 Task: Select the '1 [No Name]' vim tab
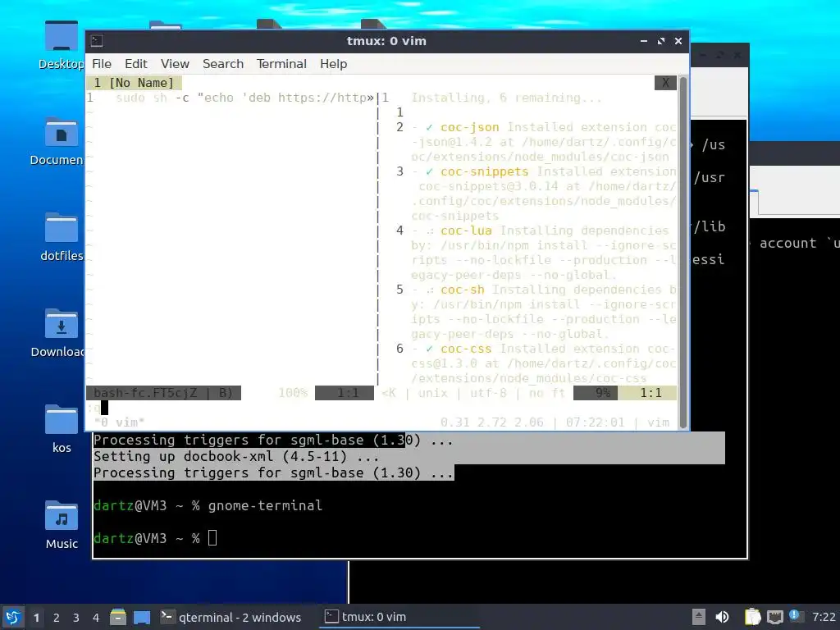point(134,83)
